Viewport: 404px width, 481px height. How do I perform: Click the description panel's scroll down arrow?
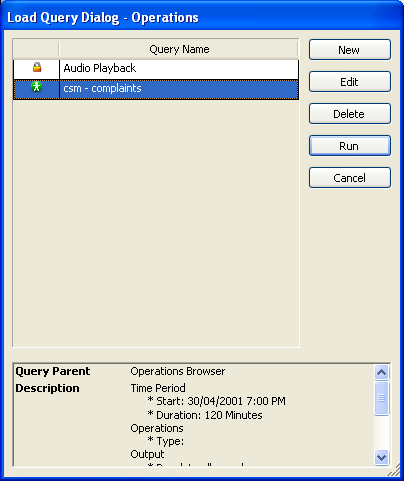(381, 457)
